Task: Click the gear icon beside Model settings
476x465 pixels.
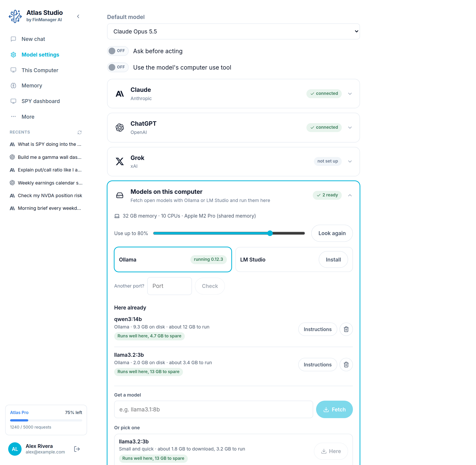Action: point(13,55)
